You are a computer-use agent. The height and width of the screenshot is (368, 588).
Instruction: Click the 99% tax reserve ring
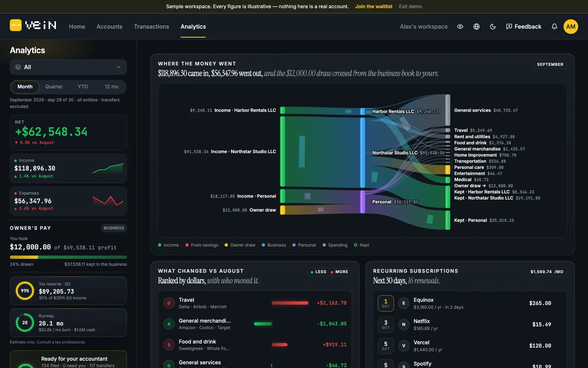(x=25, y=291)
